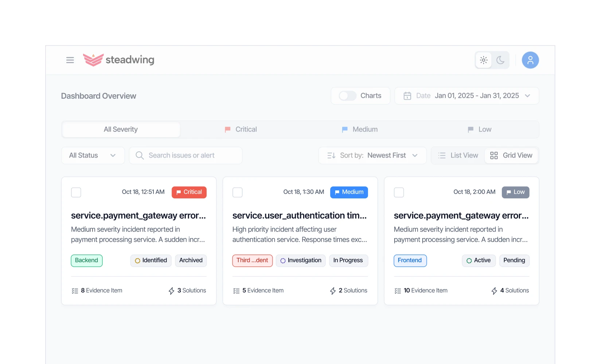Image resolution: width=602 pixels, height=364 pixels.
Task: Select the Critical severity tab
Action: pyautogui.click(x=241, y=130)
